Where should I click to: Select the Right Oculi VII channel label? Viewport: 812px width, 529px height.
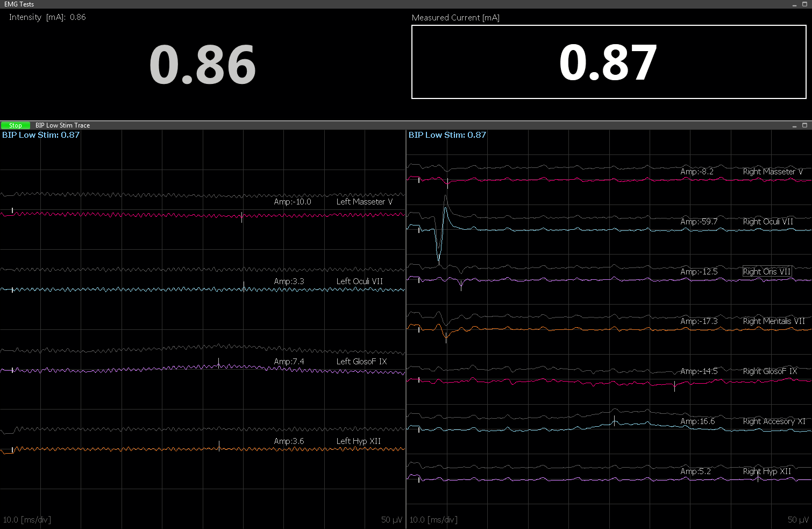tap(767, 221)
